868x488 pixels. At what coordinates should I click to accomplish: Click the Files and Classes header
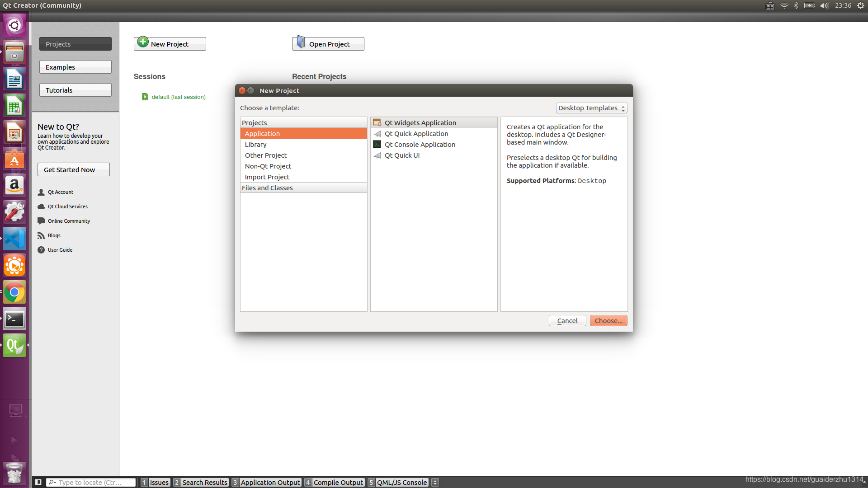click(x=304, y=188)
